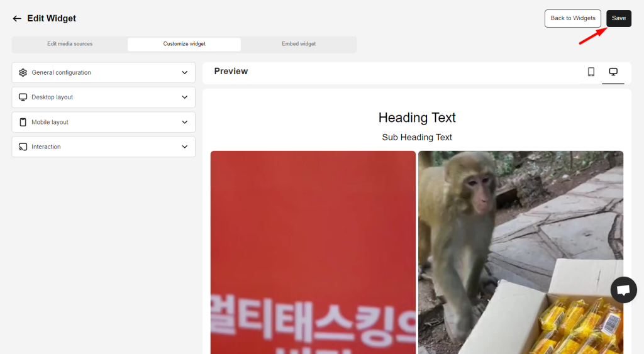Go to the Embed widget tab
Viewport: 644px width, 354px height.
[299, 44]
